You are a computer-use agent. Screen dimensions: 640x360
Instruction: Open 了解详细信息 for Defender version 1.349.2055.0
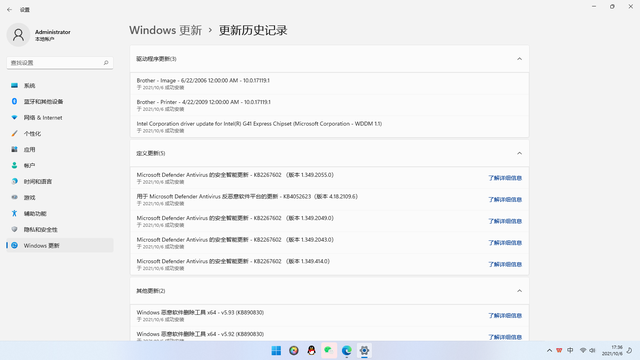tap(505, 178)
